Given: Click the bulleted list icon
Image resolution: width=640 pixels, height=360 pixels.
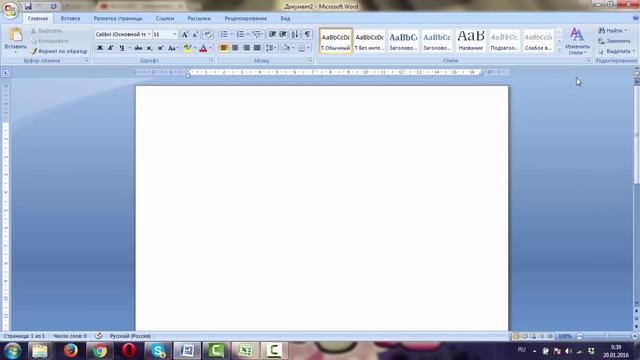Looking at the screenshot, I should [x=224, y=34].
